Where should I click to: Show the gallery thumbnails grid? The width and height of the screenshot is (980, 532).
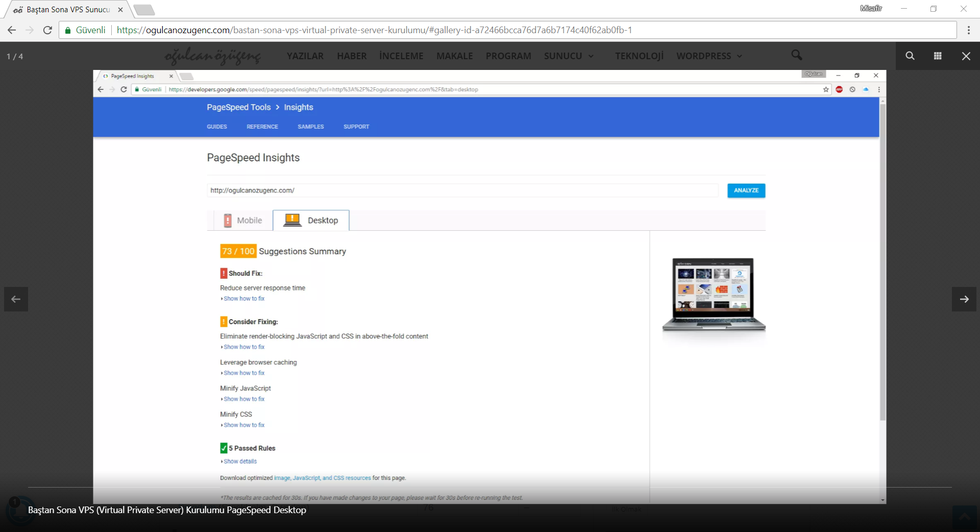(x=938, y=56)
